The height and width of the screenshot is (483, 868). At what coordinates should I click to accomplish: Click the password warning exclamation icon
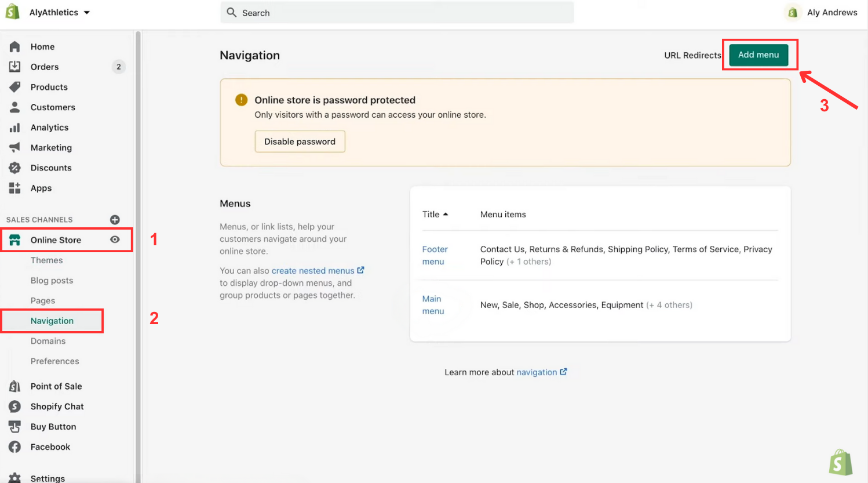tap(241, 100)
